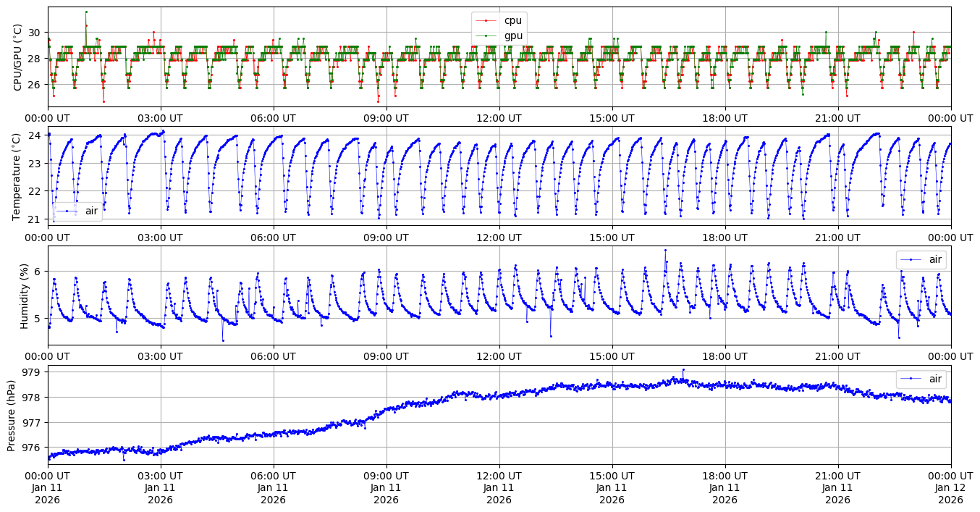Click the 24 tick on the Temperature axis
Image resolution: width=980 pixels, height=512 pixels.
pyautogui.click(x=35, y=135)
